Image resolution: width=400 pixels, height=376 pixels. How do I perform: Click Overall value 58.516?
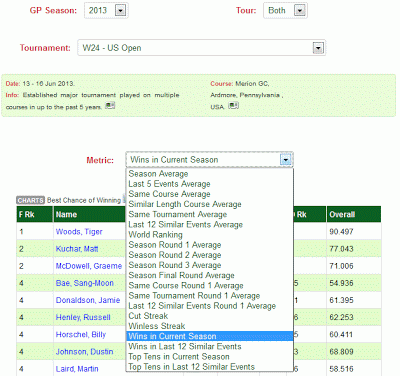tap(341, 369)
